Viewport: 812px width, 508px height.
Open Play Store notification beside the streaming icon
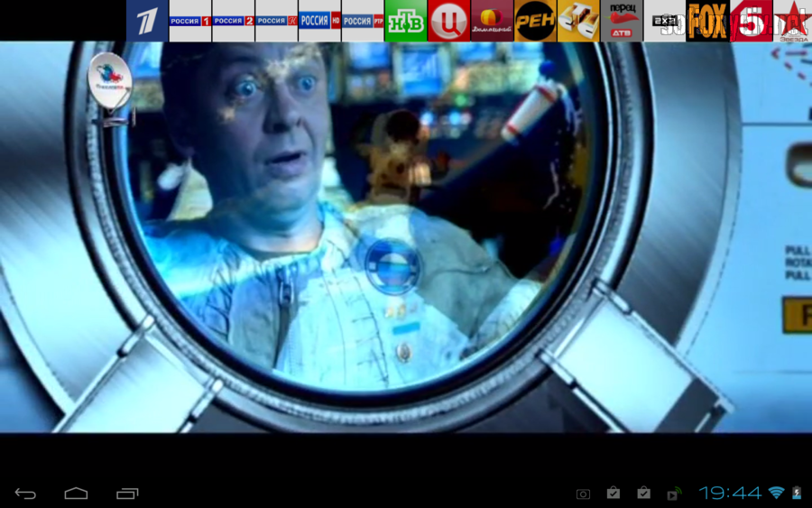(643, 493)
